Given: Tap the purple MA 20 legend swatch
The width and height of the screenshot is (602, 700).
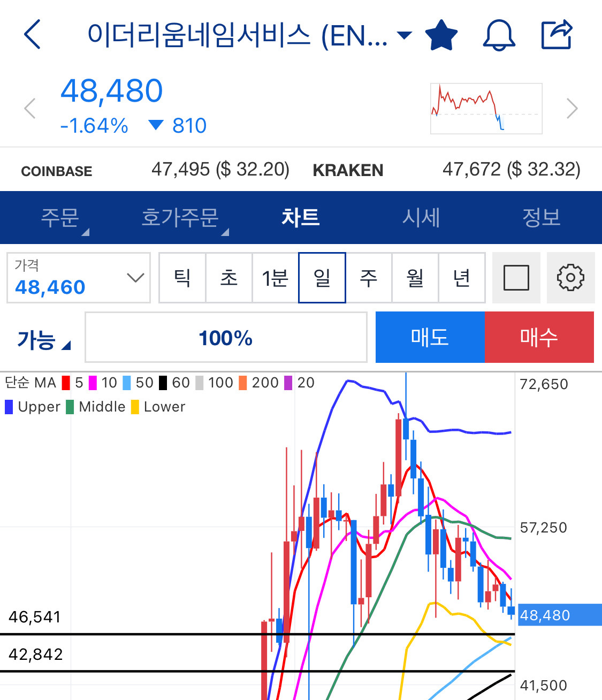Looking at the screenshot, I should [x=288, y=383].
